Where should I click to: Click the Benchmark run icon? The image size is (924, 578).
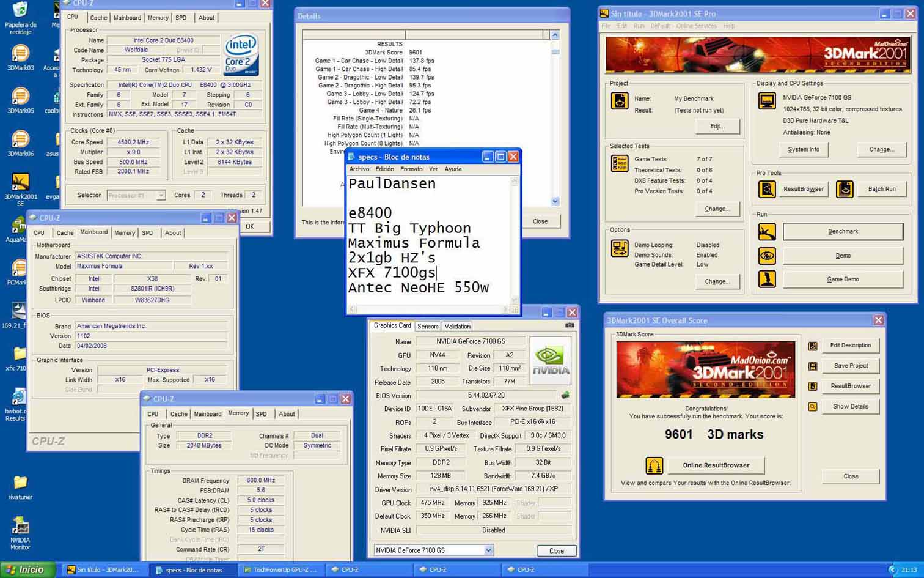pos(767,231)
